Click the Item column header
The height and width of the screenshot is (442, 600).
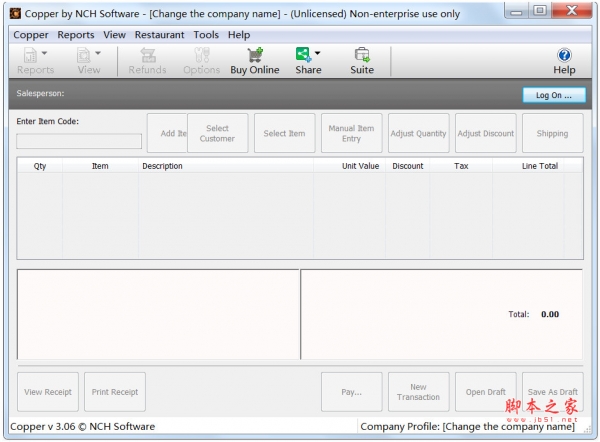100,166
